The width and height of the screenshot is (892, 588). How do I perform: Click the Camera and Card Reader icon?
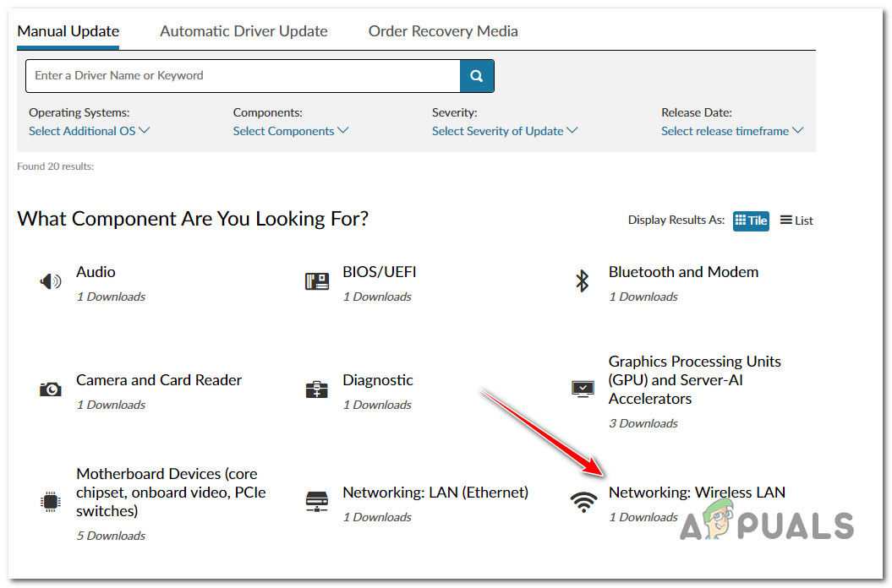point(51,389)
